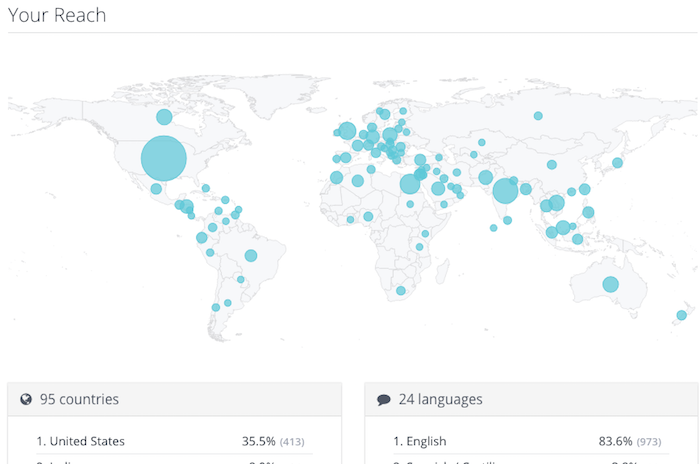Click the globe icon beside 95 countries

(26, 400)
